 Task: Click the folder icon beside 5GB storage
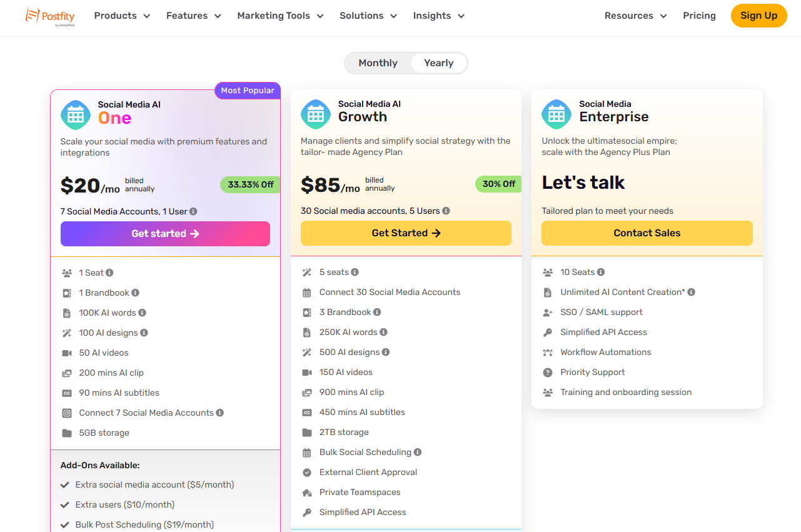(x=67, y=433)
